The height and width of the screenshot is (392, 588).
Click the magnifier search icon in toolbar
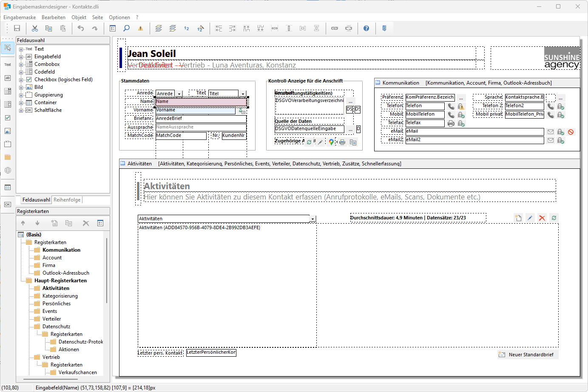126,28
